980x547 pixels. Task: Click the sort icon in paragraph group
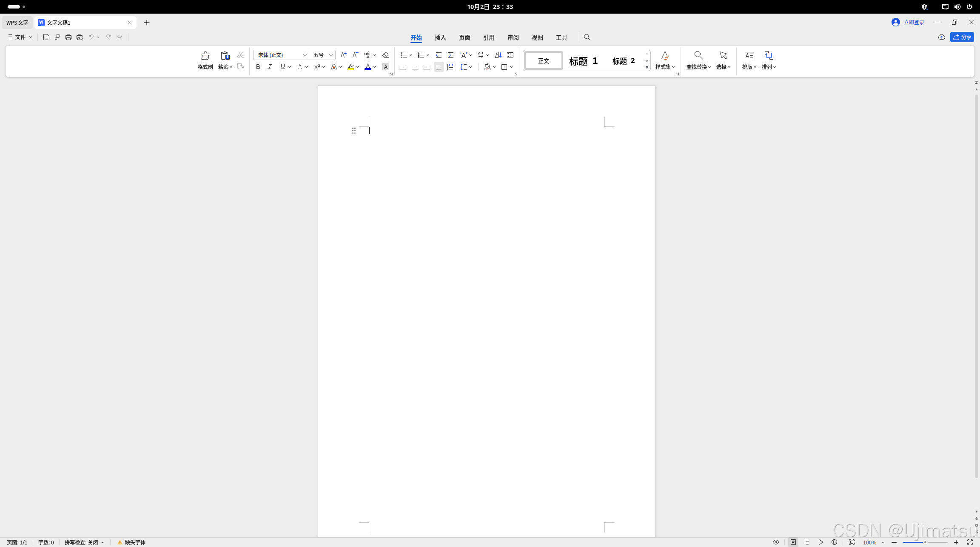point(498,55)
